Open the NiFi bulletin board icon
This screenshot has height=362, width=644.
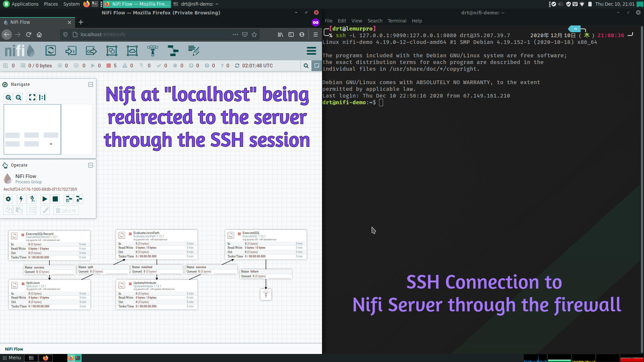coord(317,66)
